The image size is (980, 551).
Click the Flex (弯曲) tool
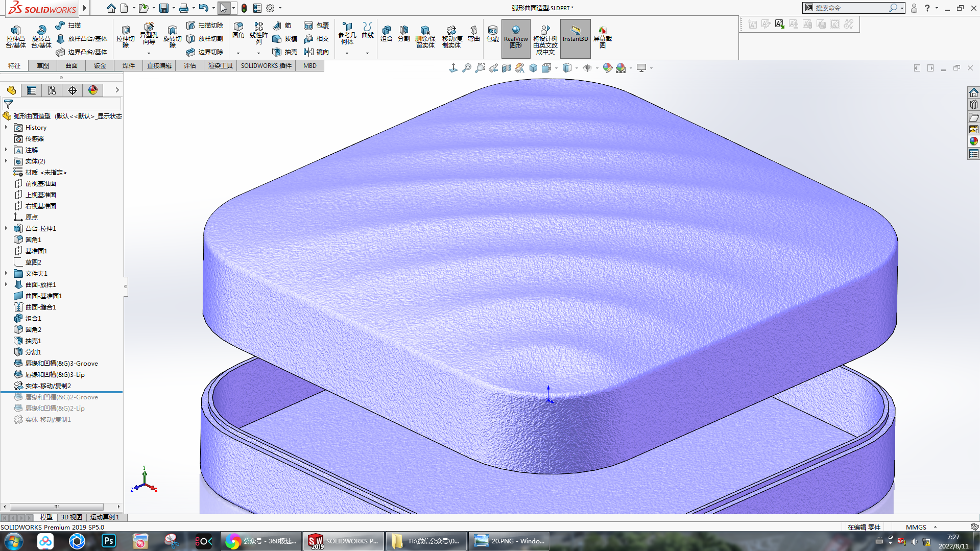tap(474, 34)
